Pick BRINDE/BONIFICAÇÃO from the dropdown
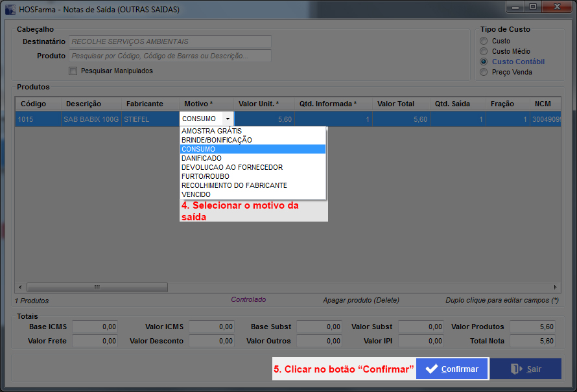 [217, 140]
